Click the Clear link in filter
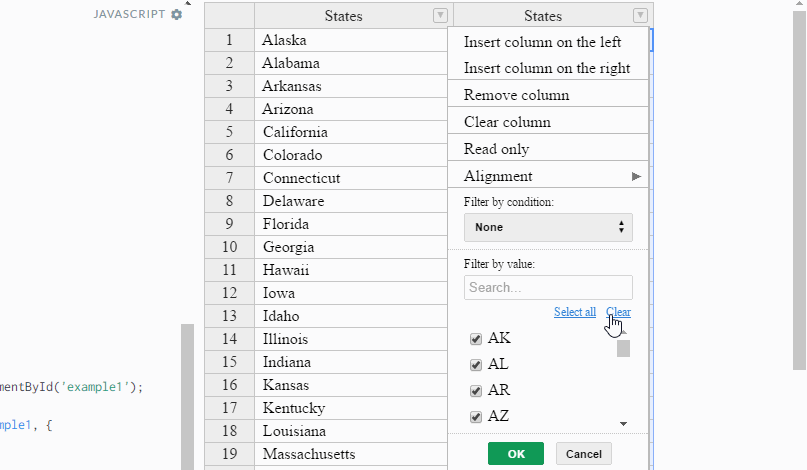Viewport: 807px width, 470px height. (618, 312)
